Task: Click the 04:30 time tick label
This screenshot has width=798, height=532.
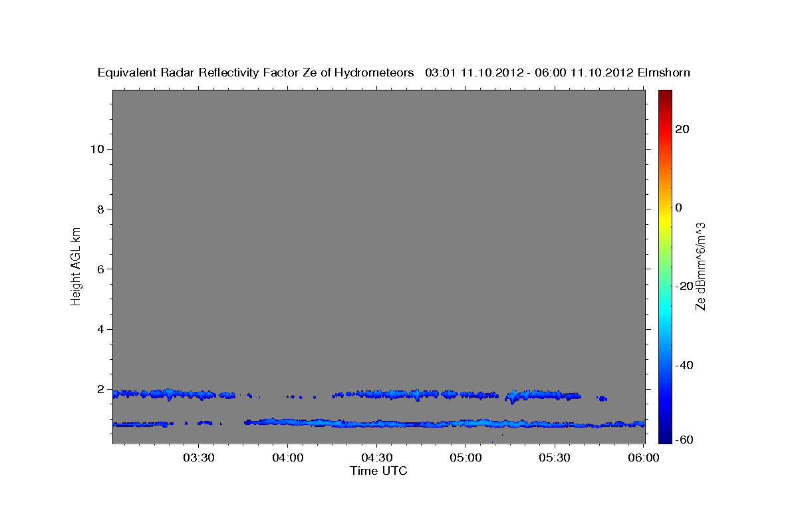Action: [376, 458]
